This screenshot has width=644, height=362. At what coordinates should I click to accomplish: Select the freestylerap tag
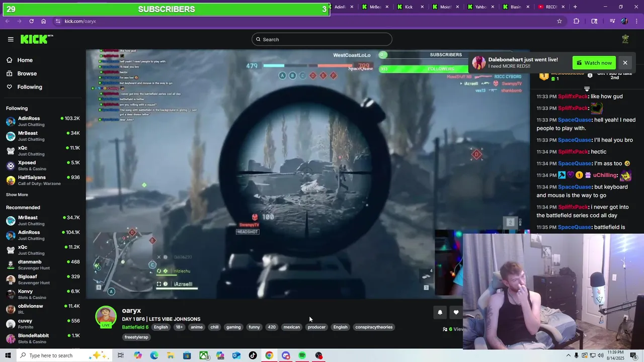(136, 337)
